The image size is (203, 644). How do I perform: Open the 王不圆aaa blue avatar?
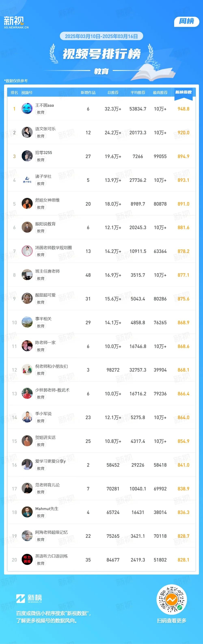pyautogui.click(x=27, y=108)
